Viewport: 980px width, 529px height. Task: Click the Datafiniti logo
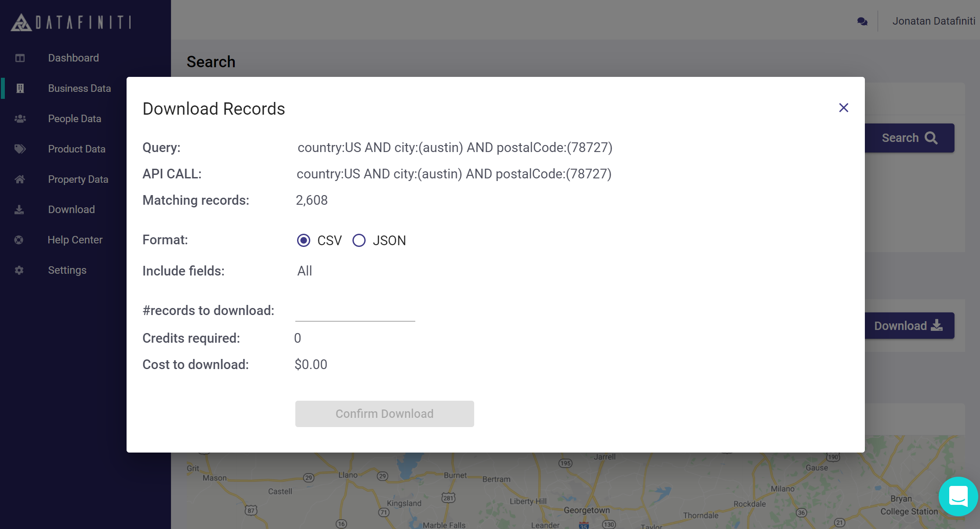71,22
